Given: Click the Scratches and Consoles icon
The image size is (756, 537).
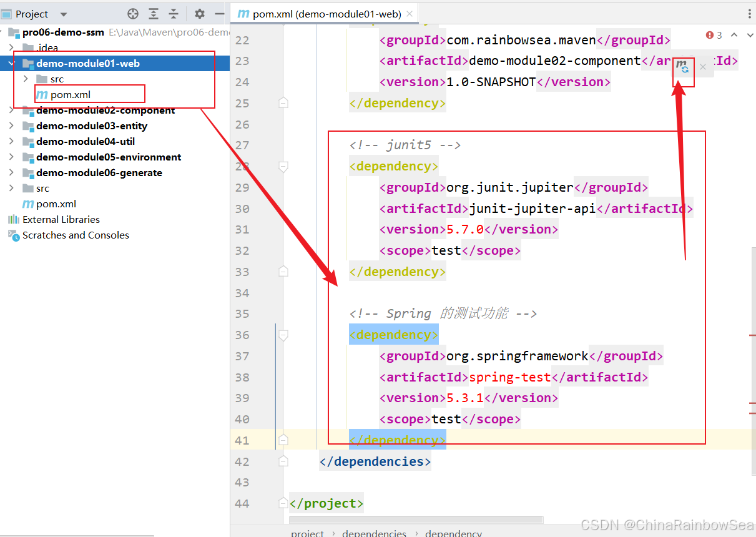Looking at the screenshot, I should click(13, 235).
